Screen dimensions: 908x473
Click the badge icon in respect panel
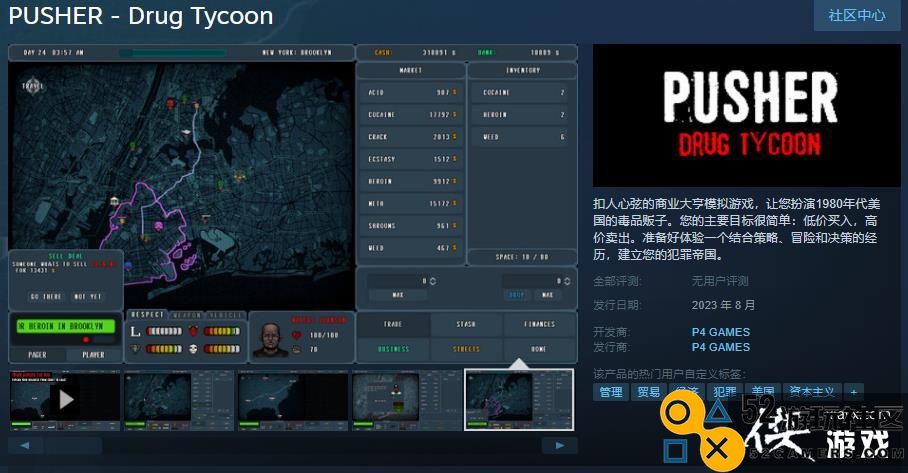click(x=136, y=349)
